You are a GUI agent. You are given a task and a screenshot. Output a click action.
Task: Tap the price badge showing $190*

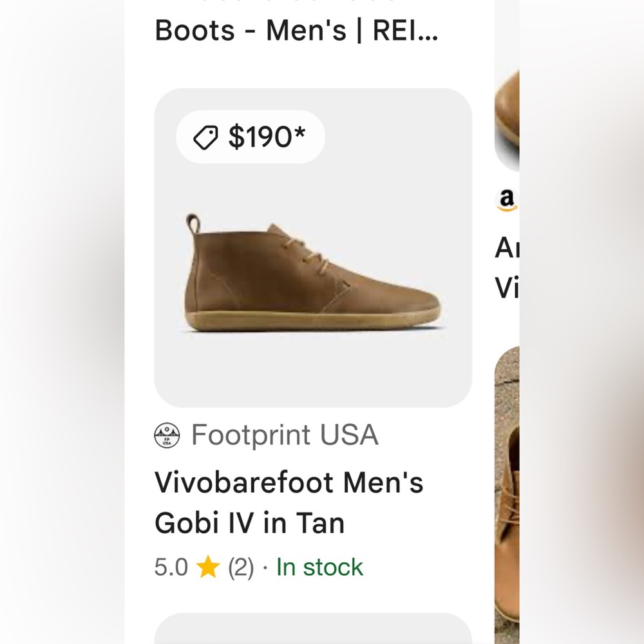pos(249,136)
